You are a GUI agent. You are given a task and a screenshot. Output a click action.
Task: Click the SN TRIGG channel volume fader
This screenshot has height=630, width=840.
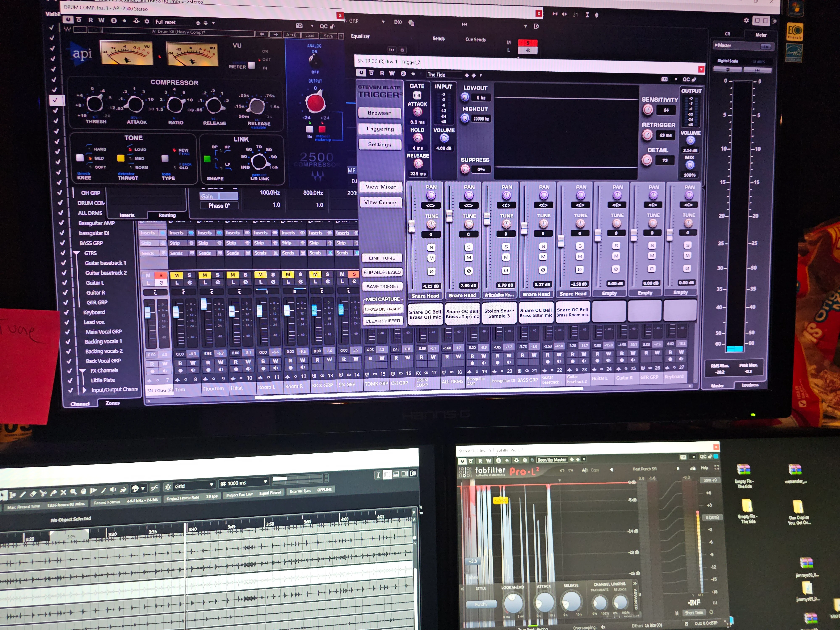(x=148, y=313)
